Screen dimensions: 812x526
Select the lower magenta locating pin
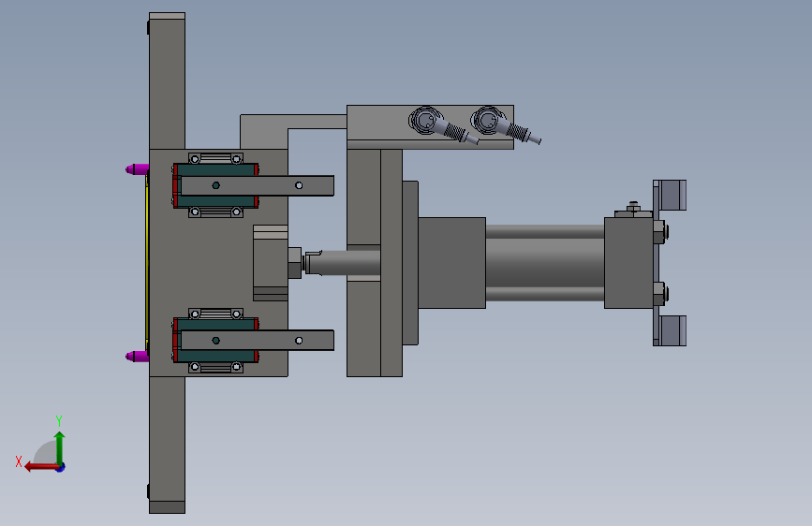tap(138, 357)
